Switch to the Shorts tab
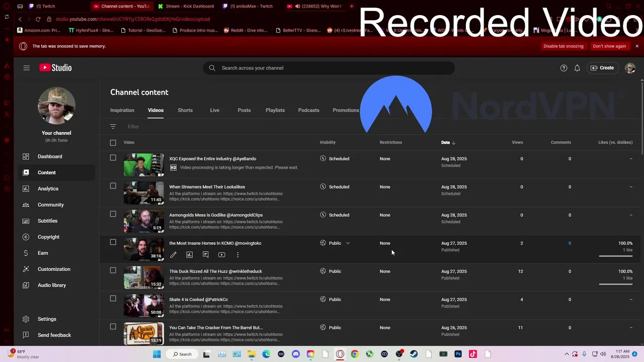Screen dimensions: 644x362 click(x=185, y=110)
